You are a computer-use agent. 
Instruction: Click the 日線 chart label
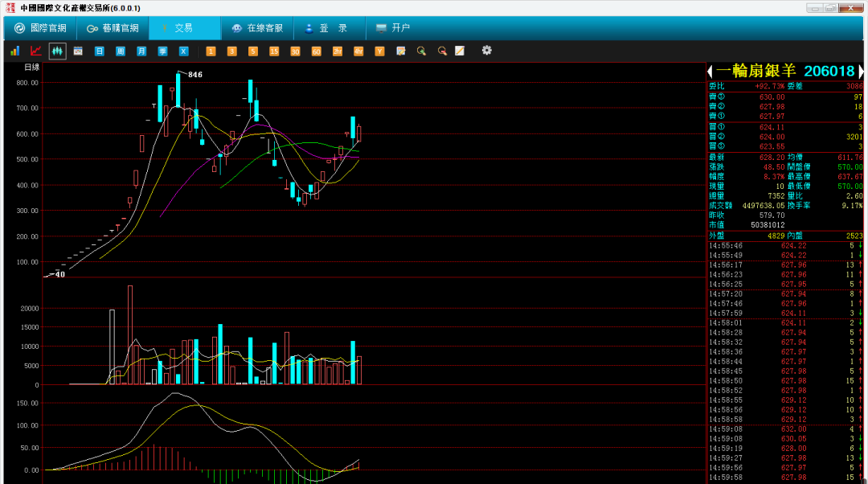click(x=32, y=68)
